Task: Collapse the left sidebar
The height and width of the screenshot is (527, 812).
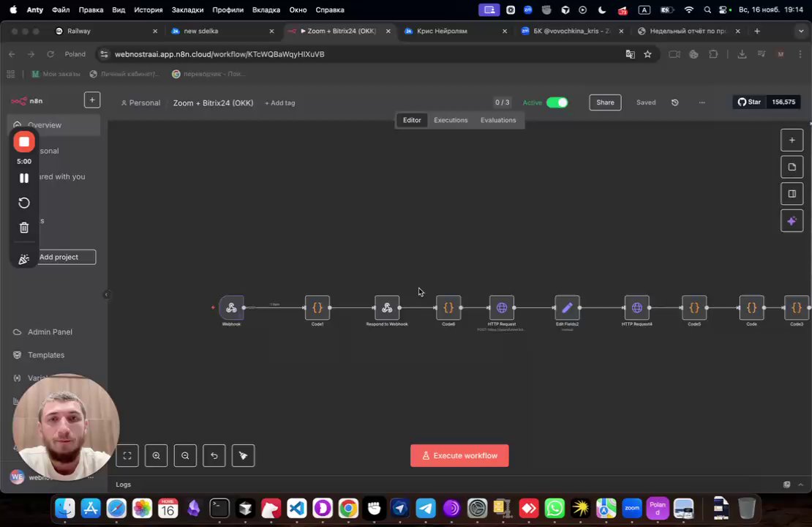Action: (x=106, y=294)
